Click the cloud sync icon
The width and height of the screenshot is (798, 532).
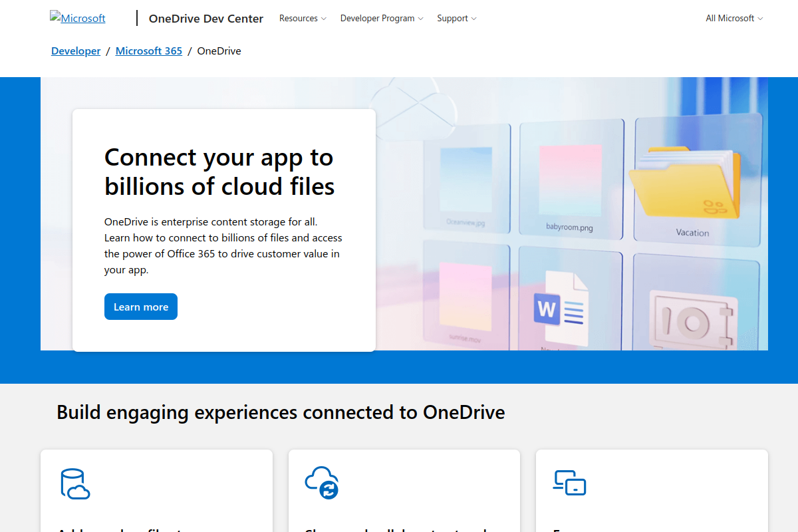click(x=322, y=483)
